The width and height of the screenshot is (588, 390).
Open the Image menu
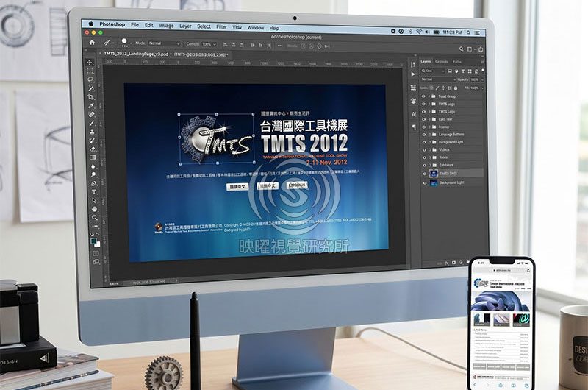pos(166,26)
